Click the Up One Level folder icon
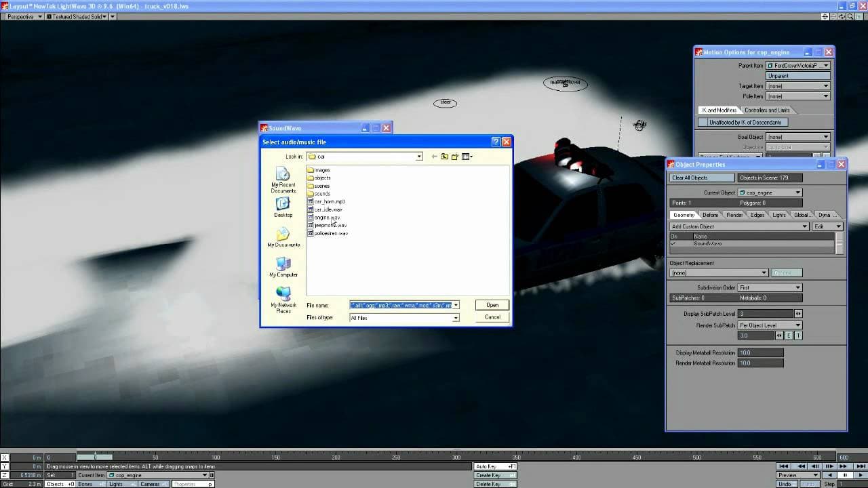The height and width of the screenshot is (488, 868). [x=444, y=157]
